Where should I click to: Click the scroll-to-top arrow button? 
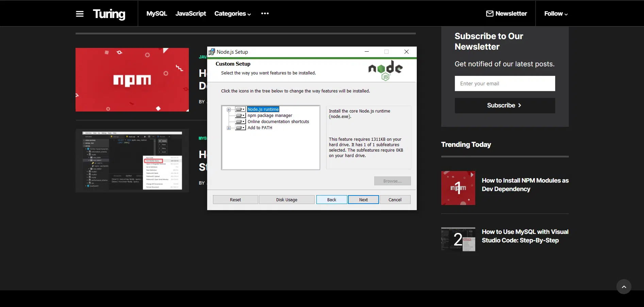624,287
